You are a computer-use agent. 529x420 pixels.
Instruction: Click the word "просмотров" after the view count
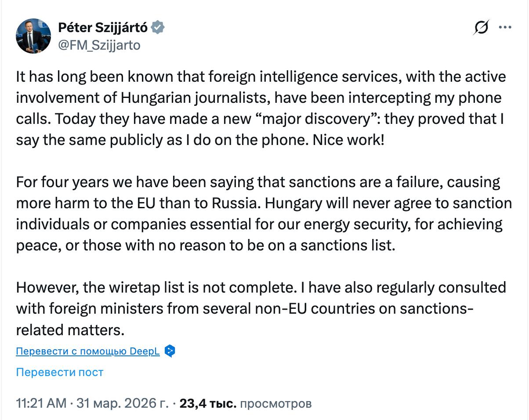point(276,403)
